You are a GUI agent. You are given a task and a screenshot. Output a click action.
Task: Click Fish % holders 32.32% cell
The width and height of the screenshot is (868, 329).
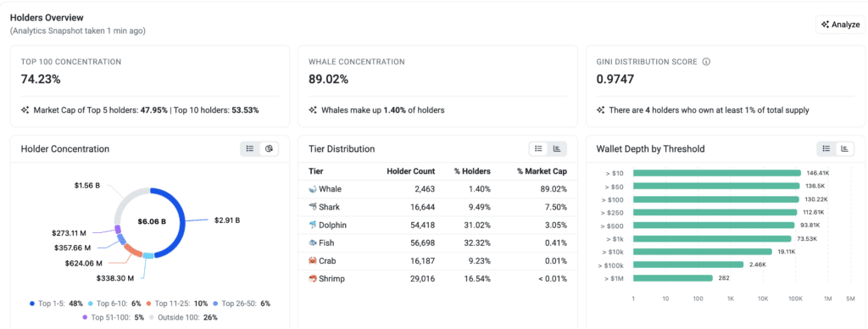pos(478,243)
